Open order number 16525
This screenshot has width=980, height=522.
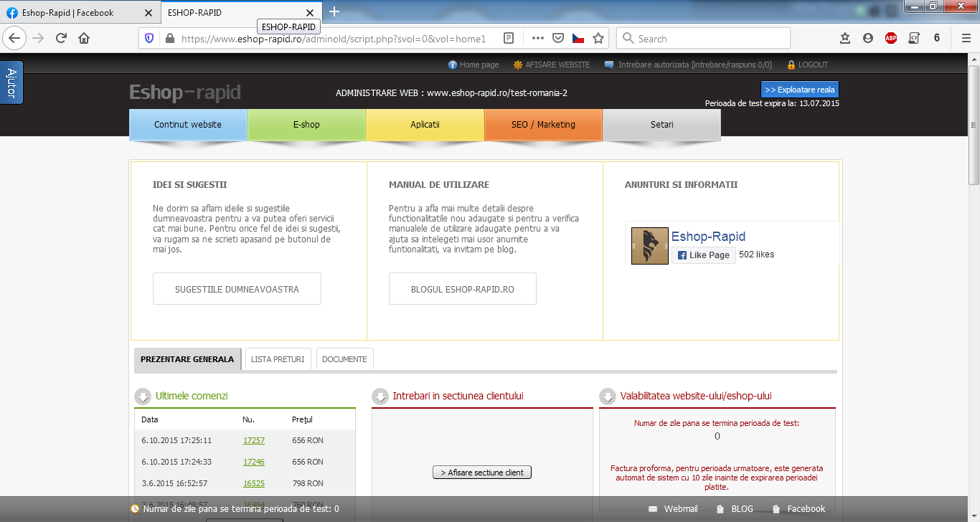coord(254,483)
